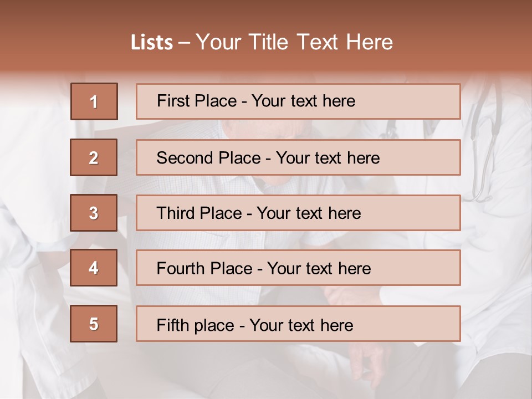
Task: Select the 'Second Place' text box
Action: click(x=298, y=157)
